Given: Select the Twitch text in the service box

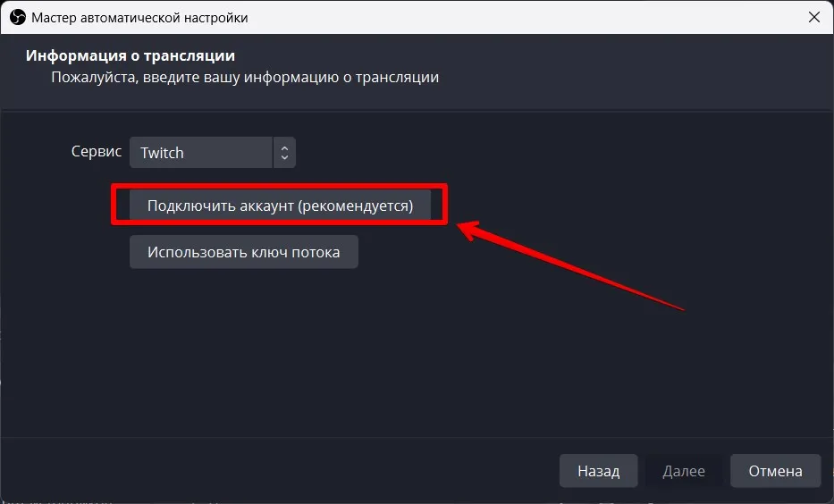Looking at the screenshot, I should pyautogui.click(x=162, y=153).
